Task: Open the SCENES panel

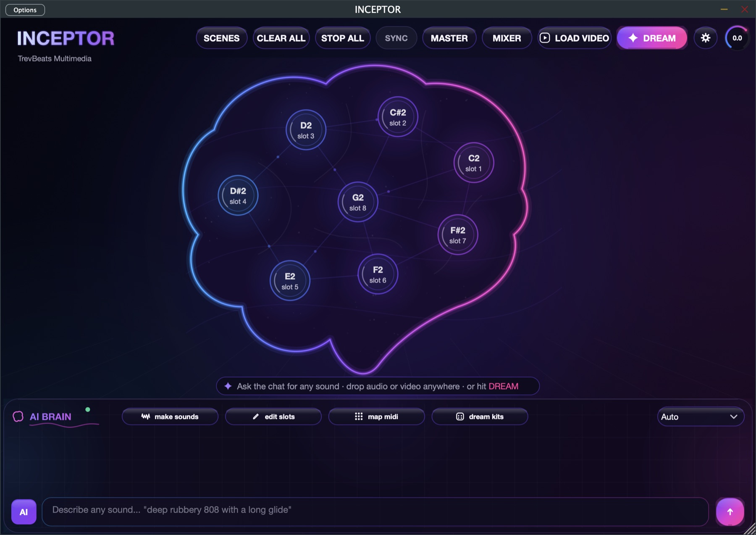Action: (221, 38)
